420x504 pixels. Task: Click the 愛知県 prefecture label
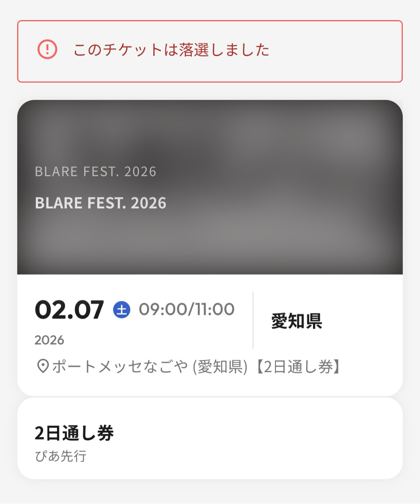(x=297, y=321)
